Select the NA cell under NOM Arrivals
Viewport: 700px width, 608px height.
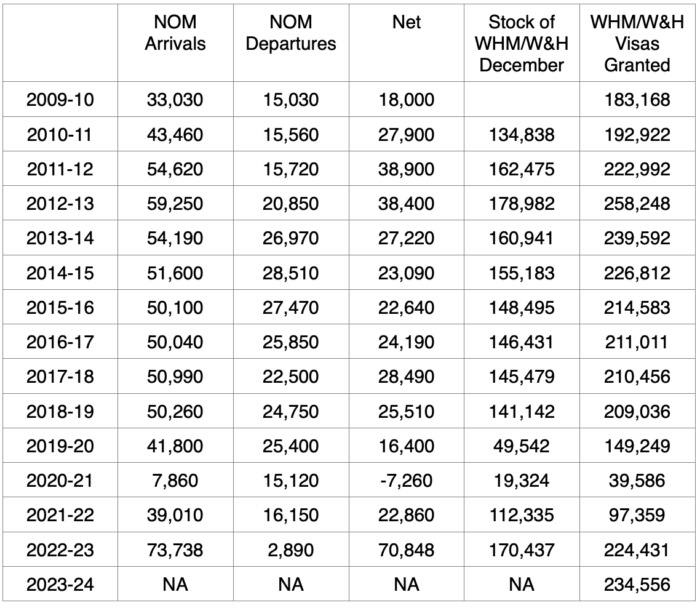[x=175, y=585]
